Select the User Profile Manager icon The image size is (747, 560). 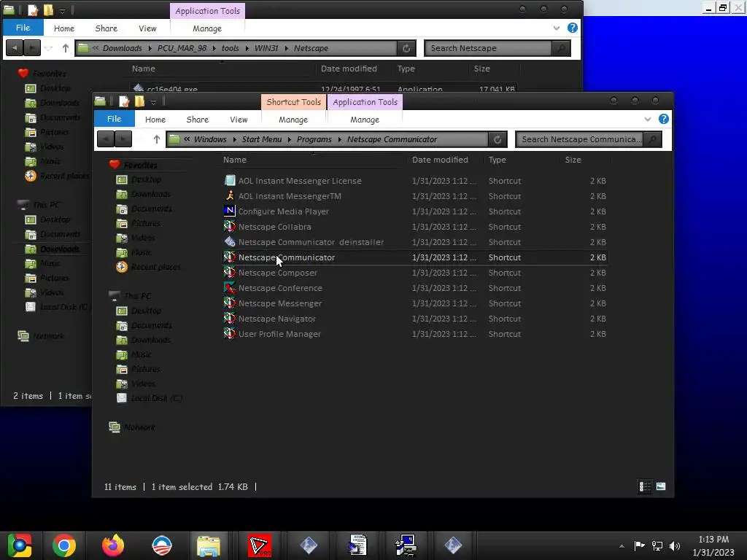[230, 333]
